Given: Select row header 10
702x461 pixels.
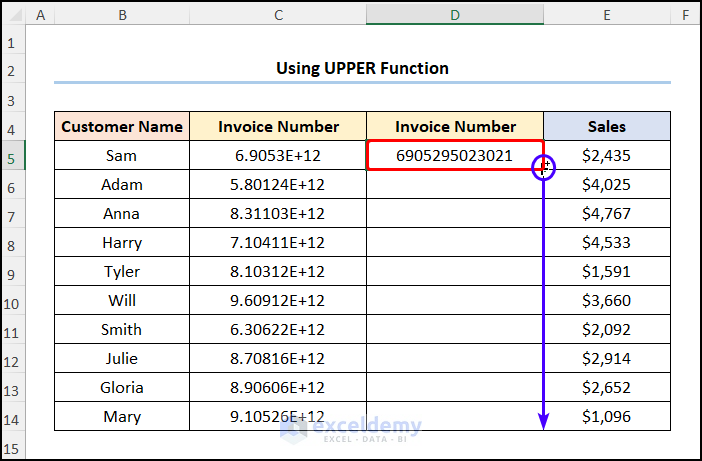Looking at the screenshot, I should [x=13, y=302].
